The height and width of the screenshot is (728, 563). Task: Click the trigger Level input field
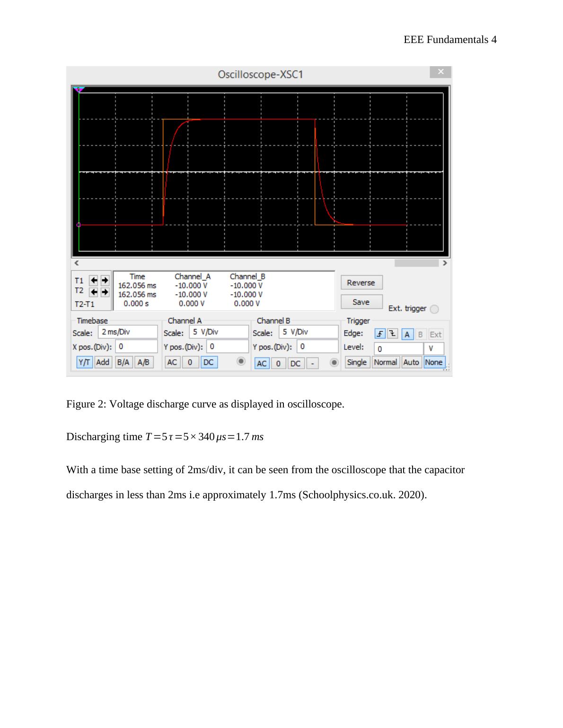(x=398, y=349)
